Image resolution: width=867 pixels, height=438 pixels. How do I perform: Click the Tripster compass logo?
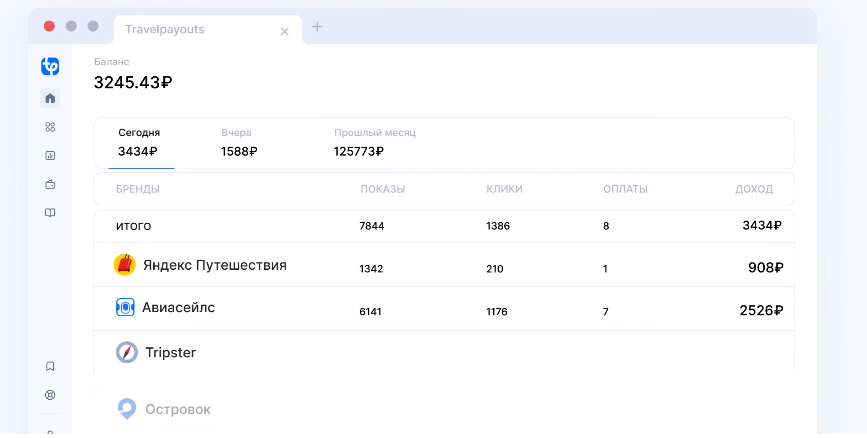127,352
